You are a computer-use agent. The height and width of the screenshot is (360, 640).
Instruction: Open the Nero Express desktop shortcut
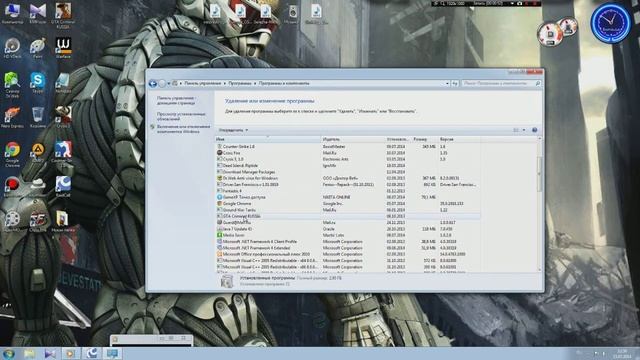(x=12, y=118)
